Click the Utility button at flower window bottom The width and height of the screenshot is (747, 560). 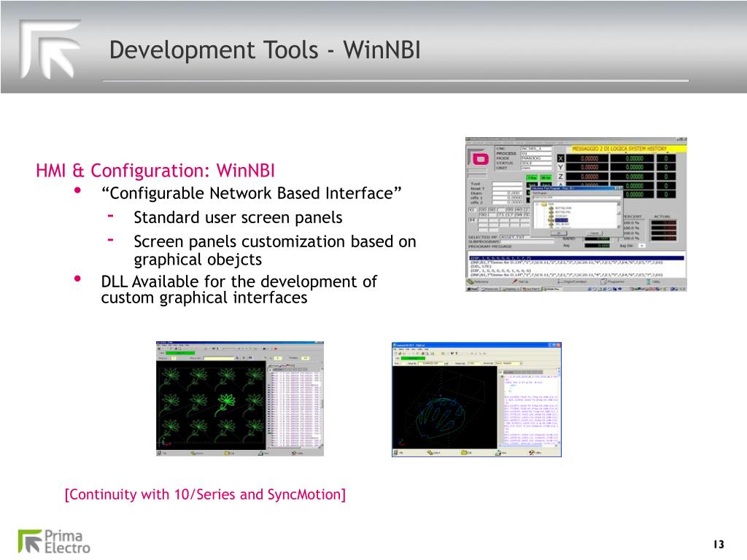pyautogui.click(x=298, y=454)
